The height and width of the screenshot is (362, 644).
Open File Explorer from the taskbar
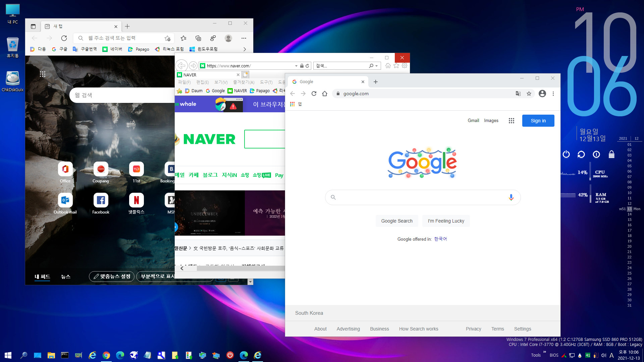click(51, 355)
